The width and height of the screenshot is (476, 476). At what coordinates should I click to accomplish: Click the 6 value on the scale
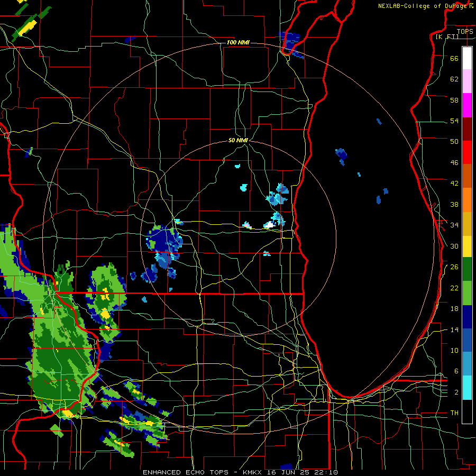[456, 371]
